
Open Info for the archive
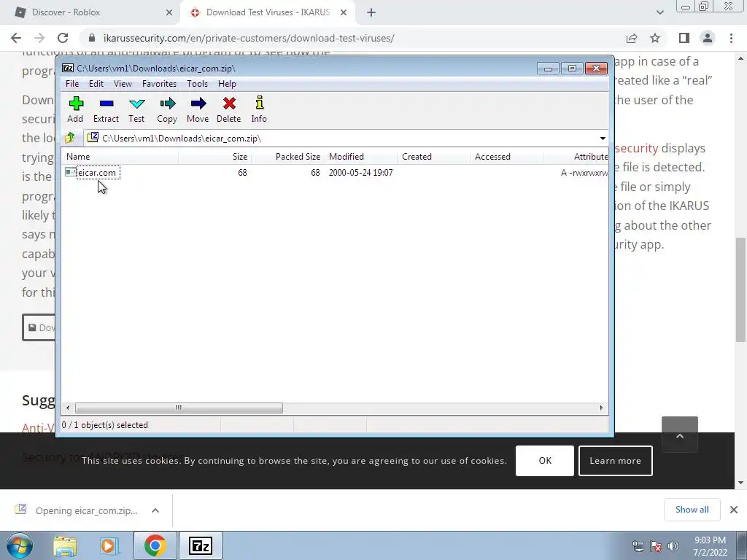pos(259,109)
